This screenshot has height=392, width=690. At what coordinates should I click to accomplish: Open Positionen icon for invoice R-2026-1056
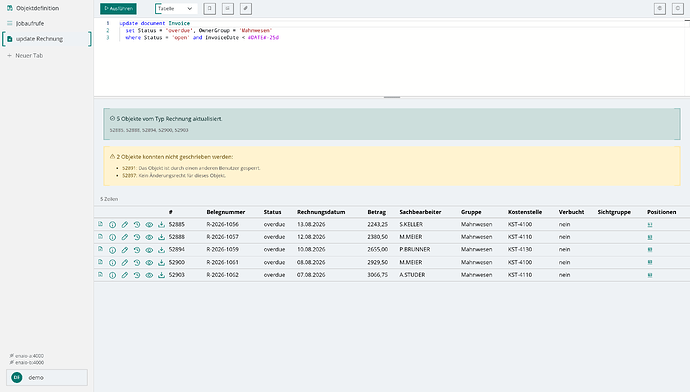pyautogui.click(x=650, y=224)
